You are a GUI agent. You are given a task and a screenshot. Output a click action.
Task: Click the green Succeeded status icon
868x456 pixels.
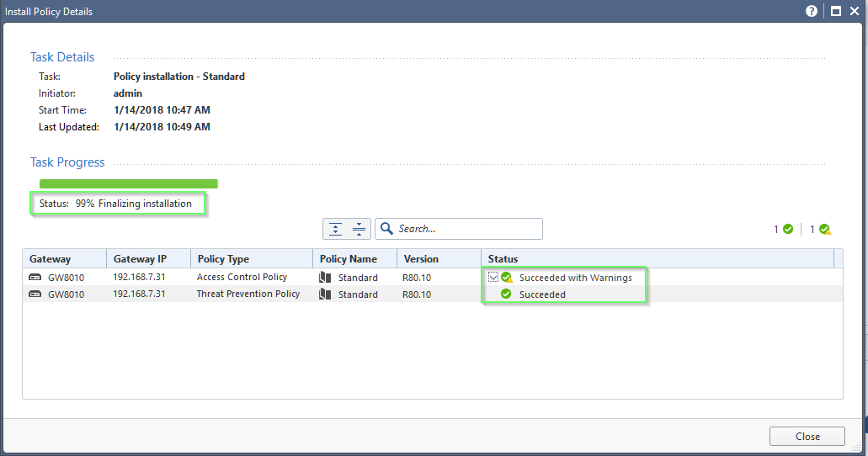(506, 294)
